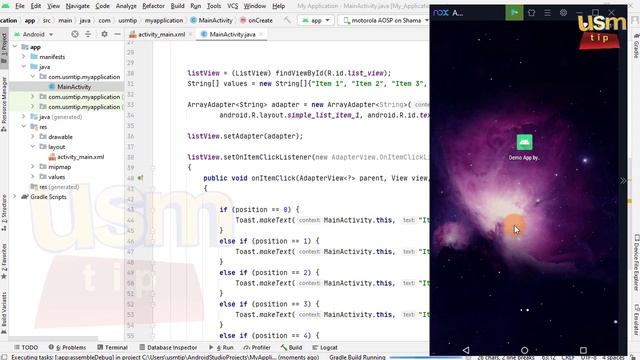Image resolution: width=640 pixels, height=360 pixels.
Task: Open Nox settings gear icon
Action: 563,13
